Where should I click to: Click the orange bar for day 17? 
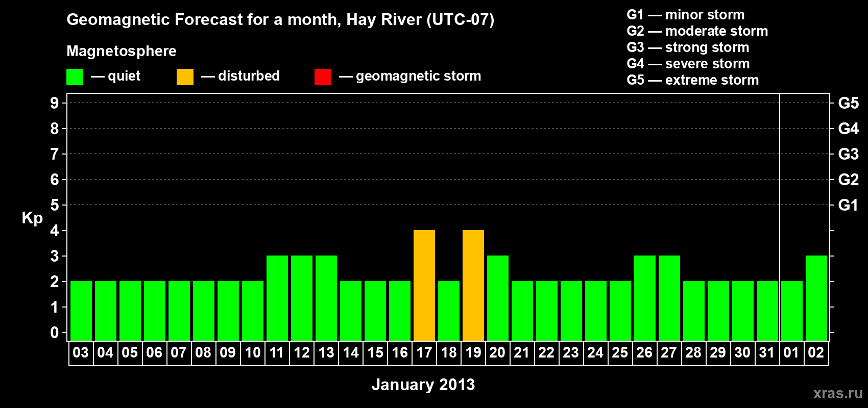424,285
